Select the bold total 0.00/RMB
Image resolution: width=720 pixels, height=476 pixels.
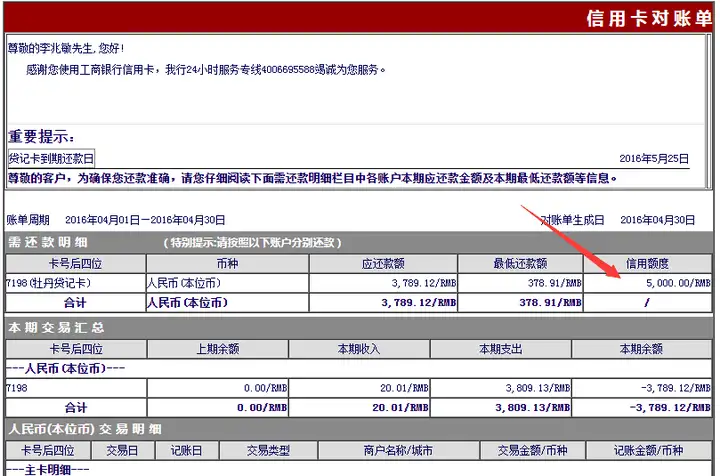click(x=262, y=408)
